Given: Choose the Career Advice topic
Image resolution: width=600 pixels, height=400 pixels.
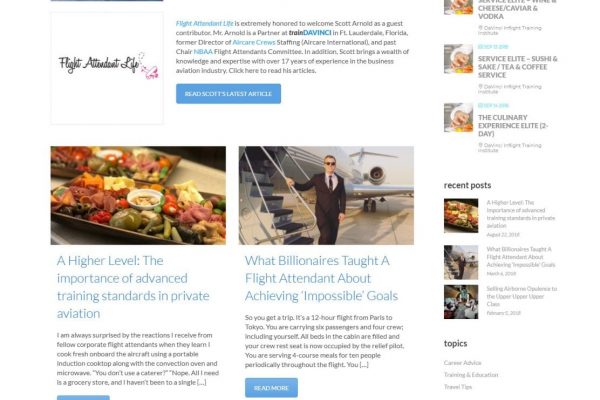Looking at the screenshot, I should 463,362.
